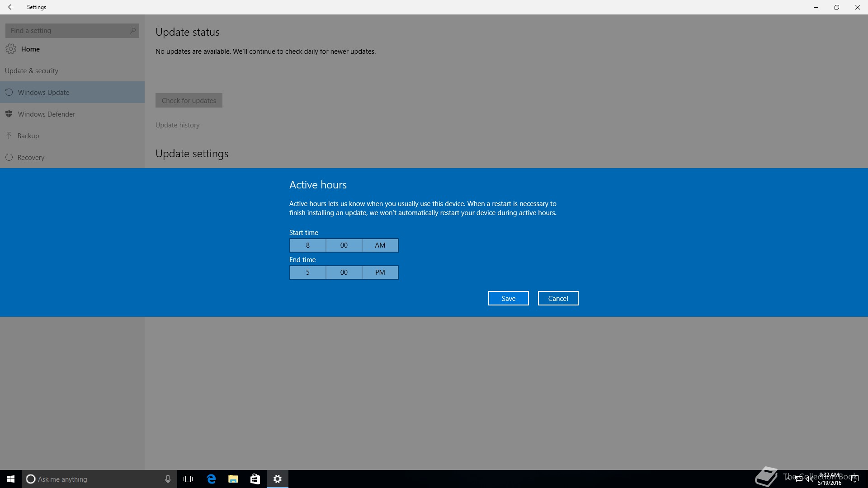This screenshot has width=868, height=488.
Task: Click the Settings gear taskbar icon
Action: click(x=278, y=479)
